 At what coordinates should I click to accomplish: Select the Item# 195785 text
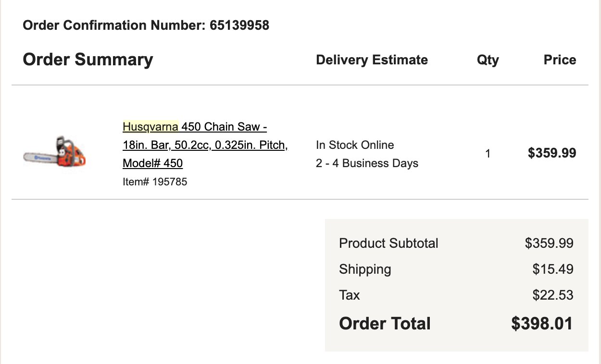155,182
